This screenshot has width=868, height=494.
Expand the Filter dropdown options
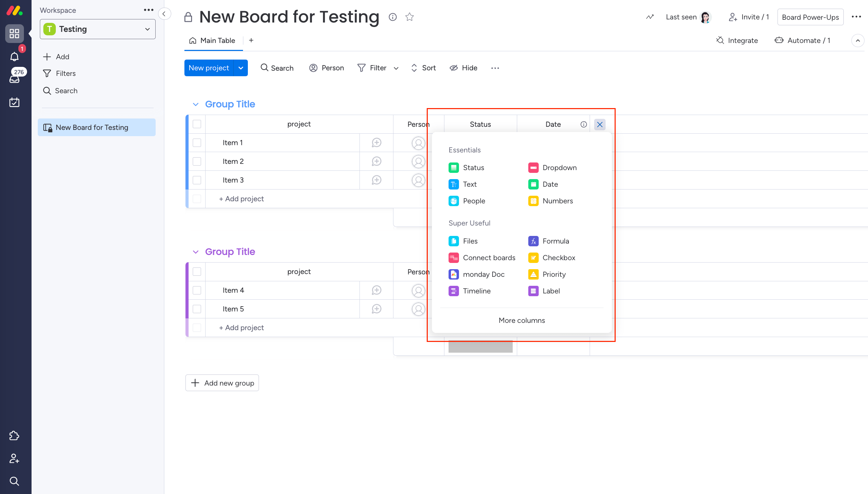396,67
